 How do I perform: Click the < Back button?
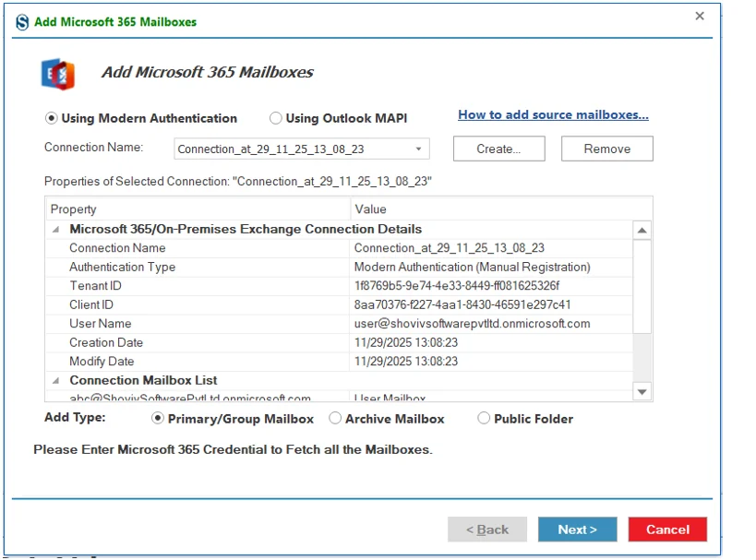pos(487,530)
